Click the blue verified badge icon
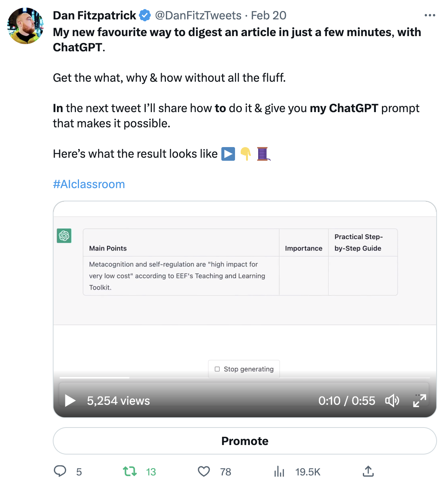448x491 pixels. [145, 16]
